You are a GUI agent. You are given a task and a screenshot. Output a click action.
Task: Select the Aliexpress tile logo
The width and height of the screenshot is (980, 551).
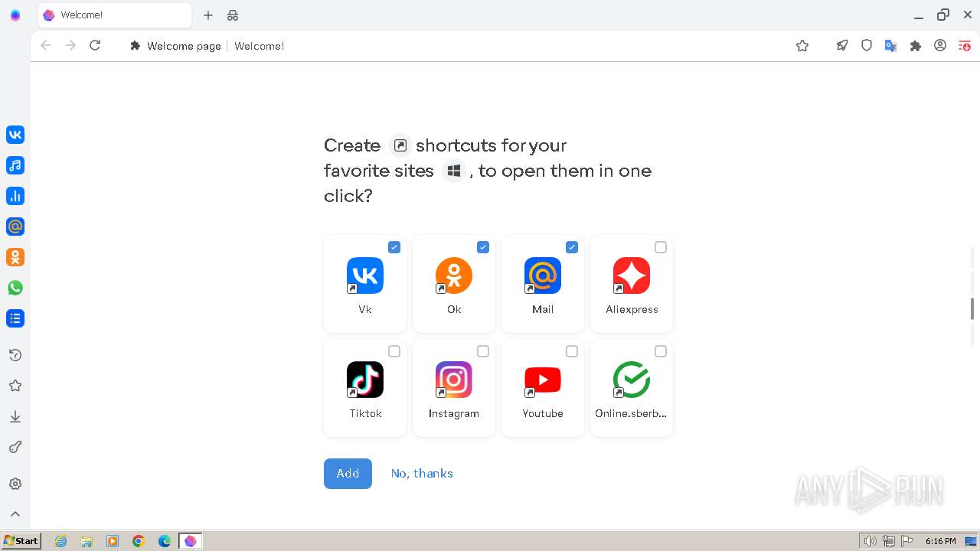coord(632,275)
